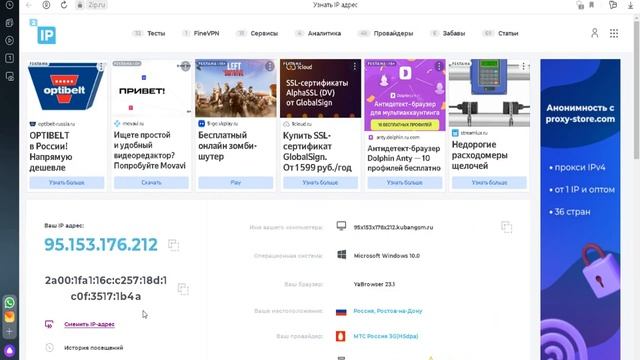640x360 pixels.
Task: Copy the IPv6 address
Action: coord(183,289)
